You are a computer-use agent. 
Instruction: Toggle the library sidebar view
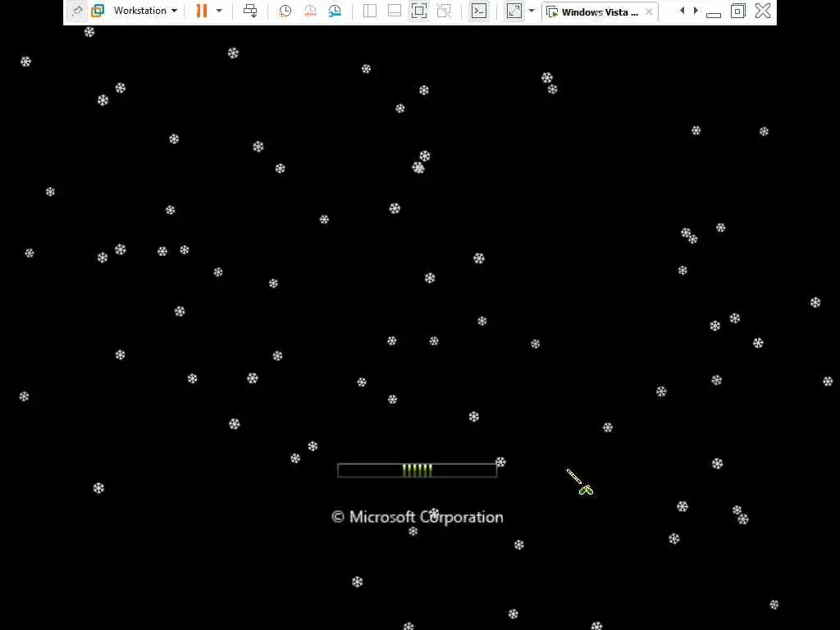pyautogui.click(x=370, y=11)
